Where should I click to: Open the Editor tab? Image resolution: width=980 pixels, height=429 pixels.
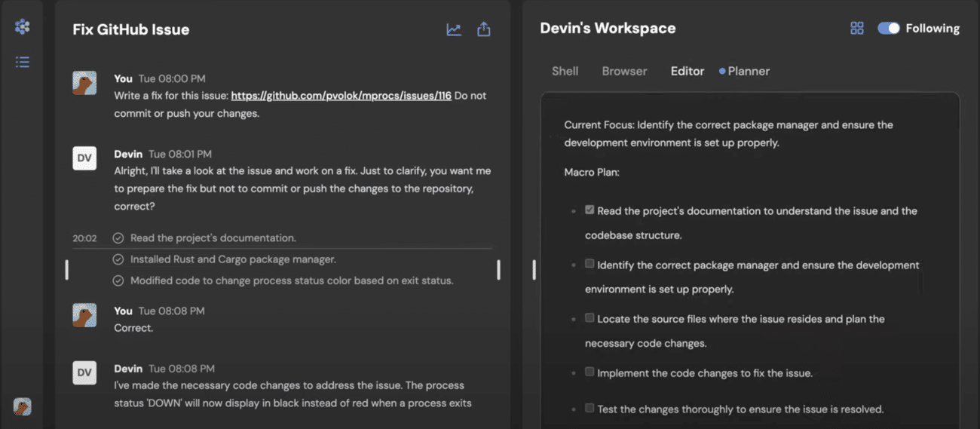687,71
